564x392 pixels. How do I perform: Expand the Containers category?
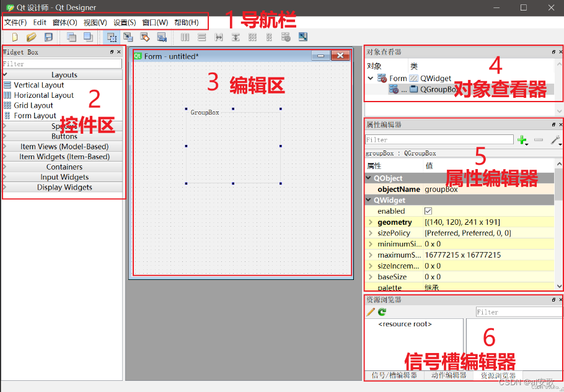[x=62, y=167]
